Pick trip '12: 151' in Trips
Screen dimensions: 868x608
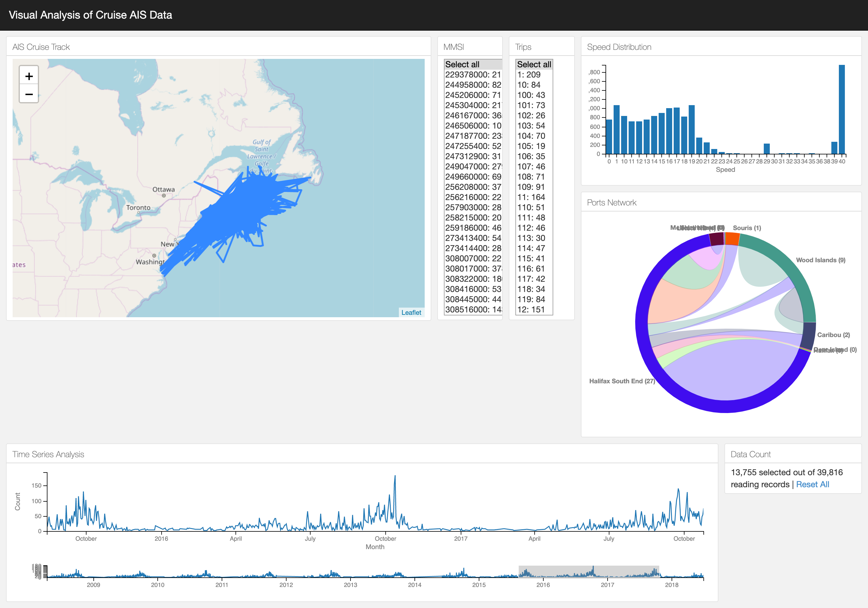click(534, 309)
